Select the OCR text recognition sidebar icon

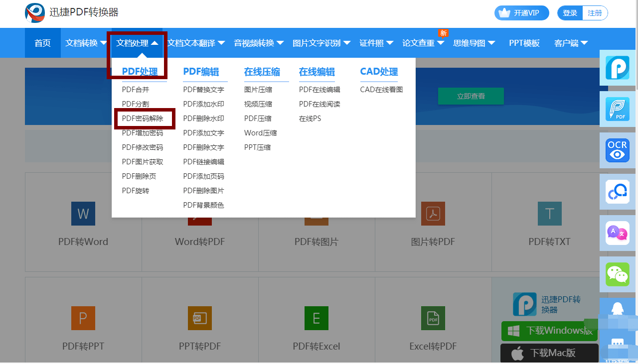617,150
